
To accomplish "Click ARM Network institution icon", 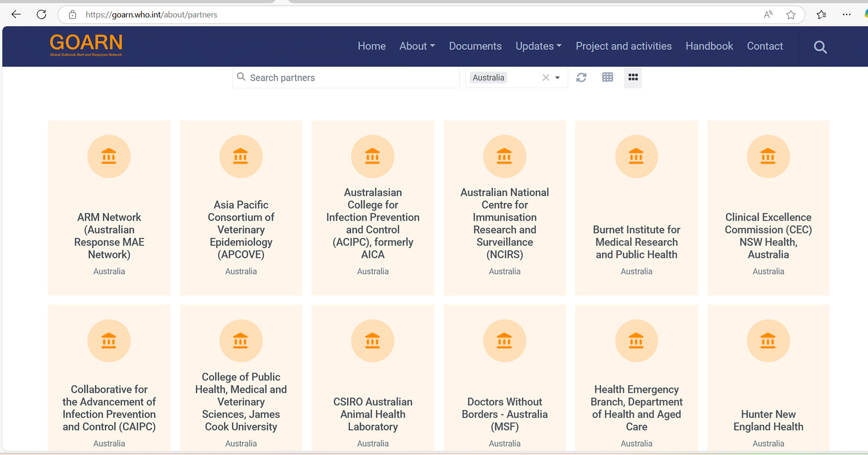I will 109,156.
